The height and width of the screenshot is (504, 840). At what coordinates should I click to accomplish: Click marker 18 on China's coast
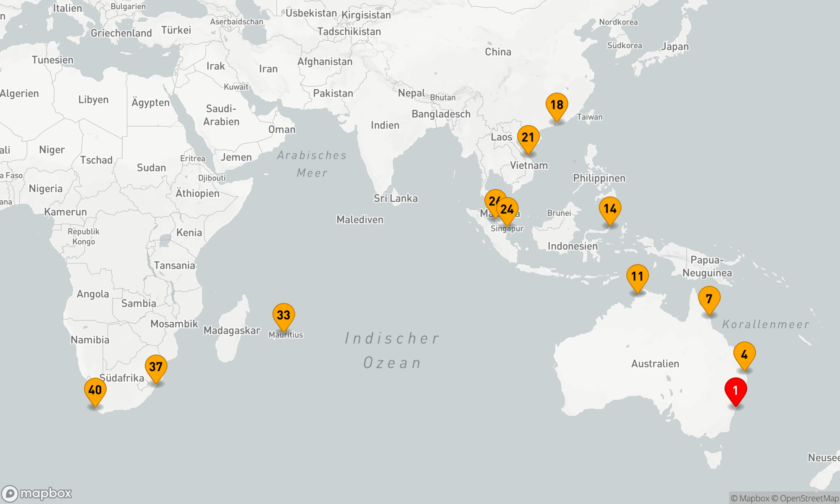[556, 105]
